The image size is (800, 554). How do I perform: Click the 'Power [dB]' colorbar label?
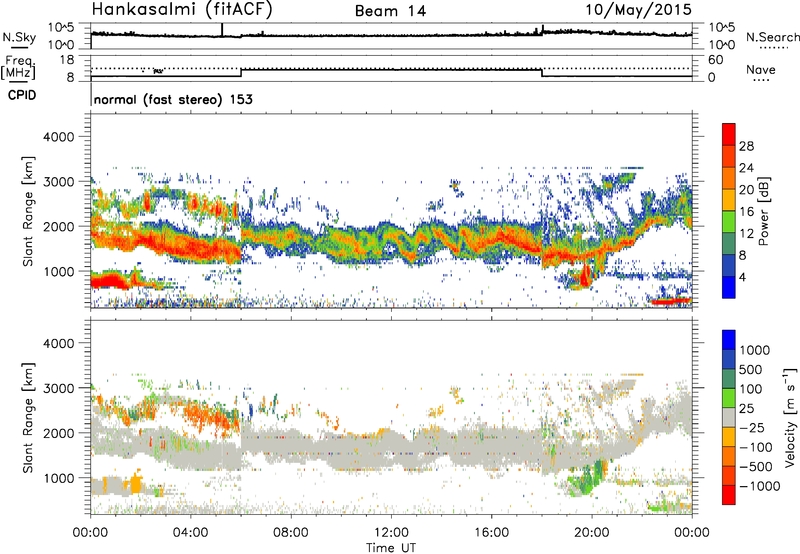763,211
